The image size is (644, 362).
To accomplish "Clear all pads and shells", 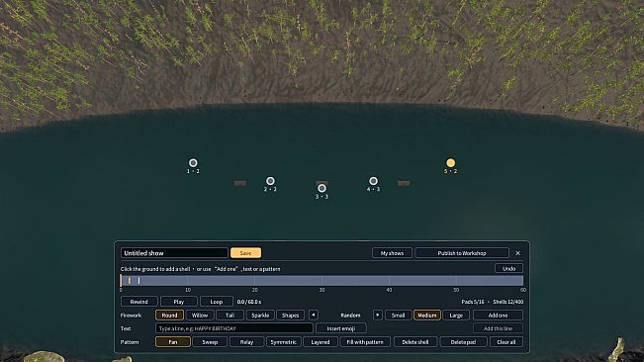I will tap(506, 342).
